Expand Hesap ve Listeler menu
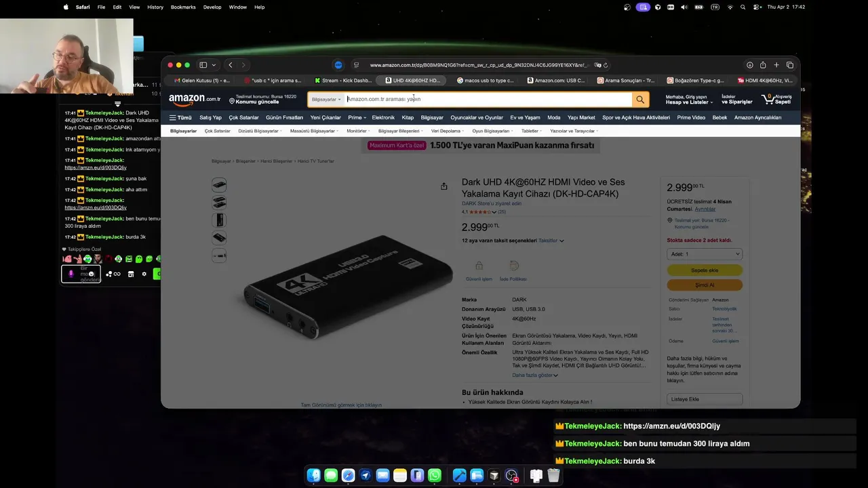 click(689, 100)
